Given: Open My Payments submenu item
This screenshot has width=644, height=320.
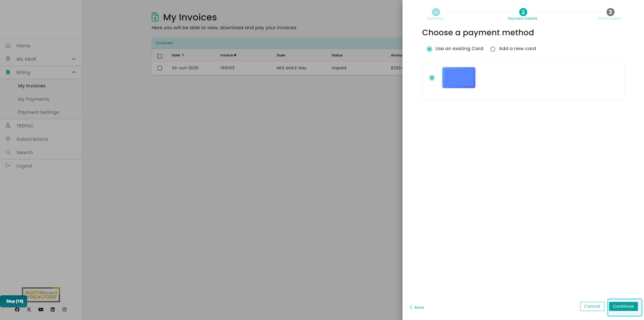Looking at the screenshot, I should (33, 99).
